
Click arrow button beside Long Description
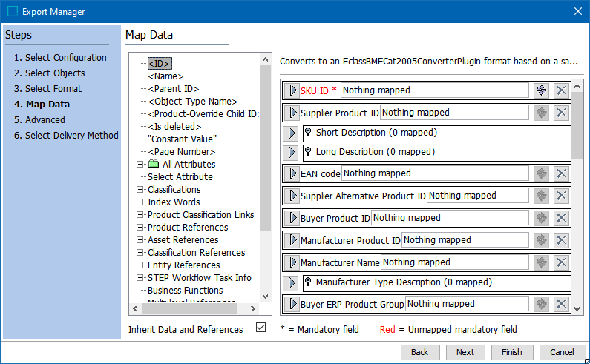(x=292, y=152)
